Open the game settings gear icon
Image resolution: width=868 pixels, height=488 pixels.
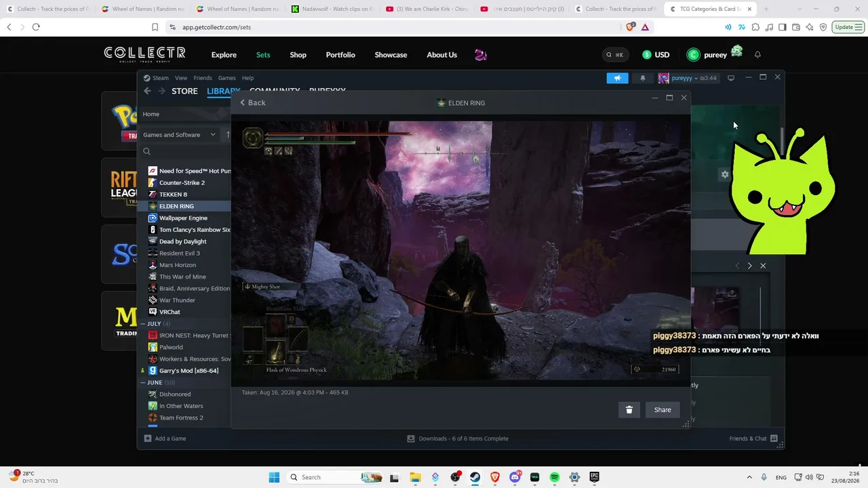(x=725, y=174)
